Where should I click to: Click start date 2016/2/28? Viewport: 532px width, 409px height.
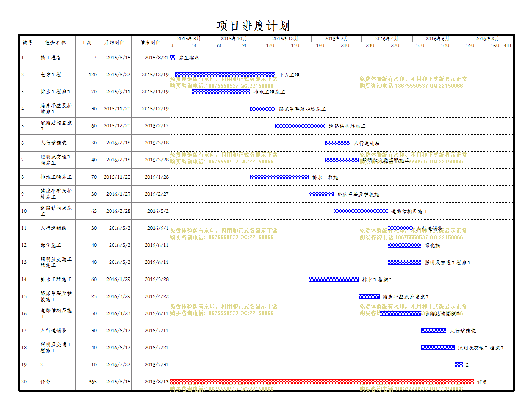118,211
